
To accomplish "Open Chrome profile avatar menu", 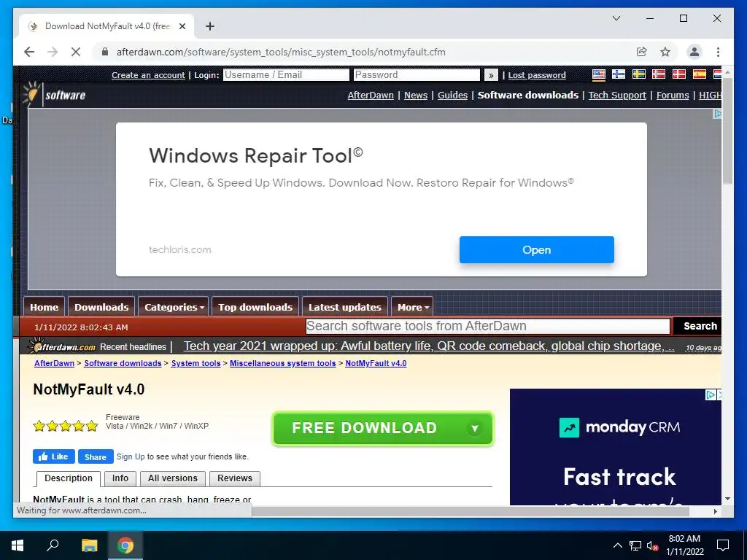I will coord(694,52).
